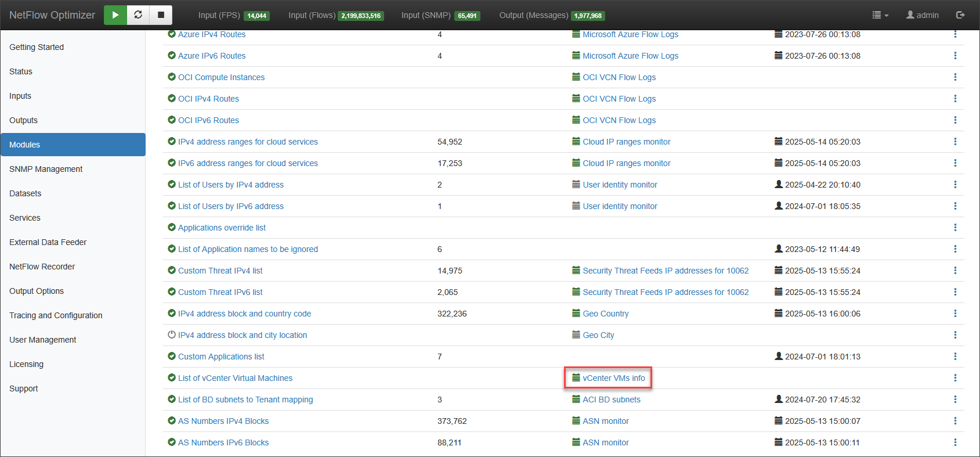Click the green check icon for Azure IPv6 Routes
The height and width of the screenshot is (457, 980).
172,55
